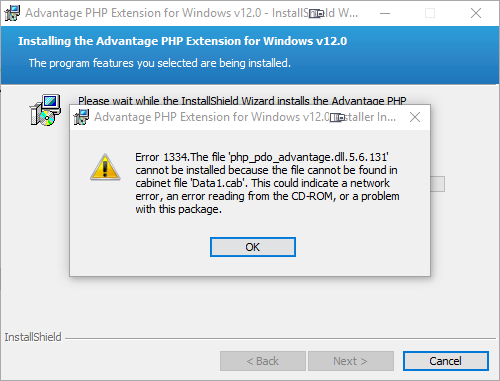Click the large computer and CD setup icon
Viewport: 500px width, 381px height.
tap(45, 110)
